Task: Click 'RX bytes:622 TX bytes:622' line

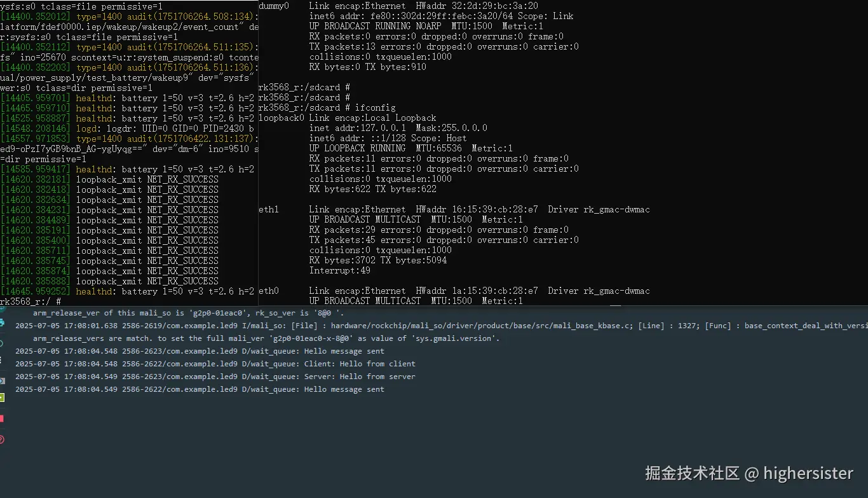Action: 373,189
